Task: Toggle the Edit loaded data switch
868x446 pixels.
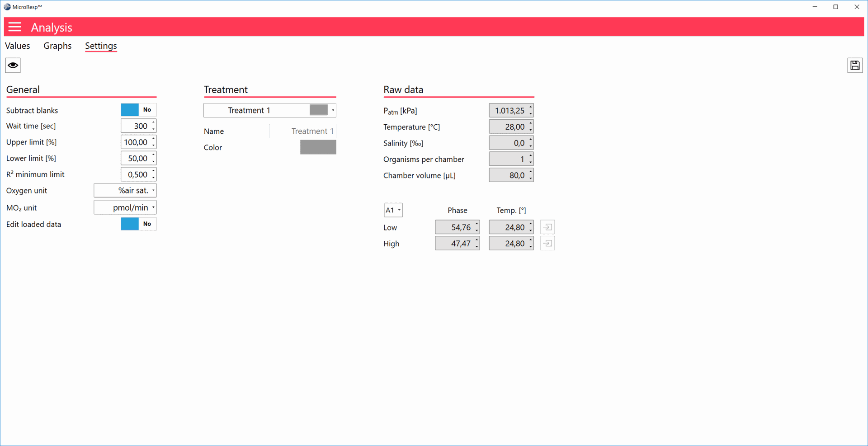Action: point(138,224)
